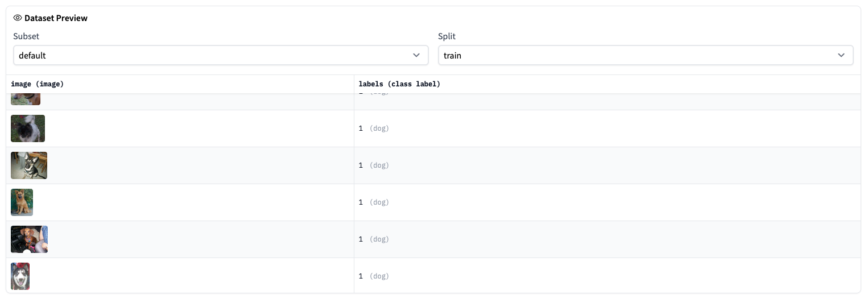Click the labels (class label) column header
This screenshot has width=868, height=299.
tap(399, 84)
